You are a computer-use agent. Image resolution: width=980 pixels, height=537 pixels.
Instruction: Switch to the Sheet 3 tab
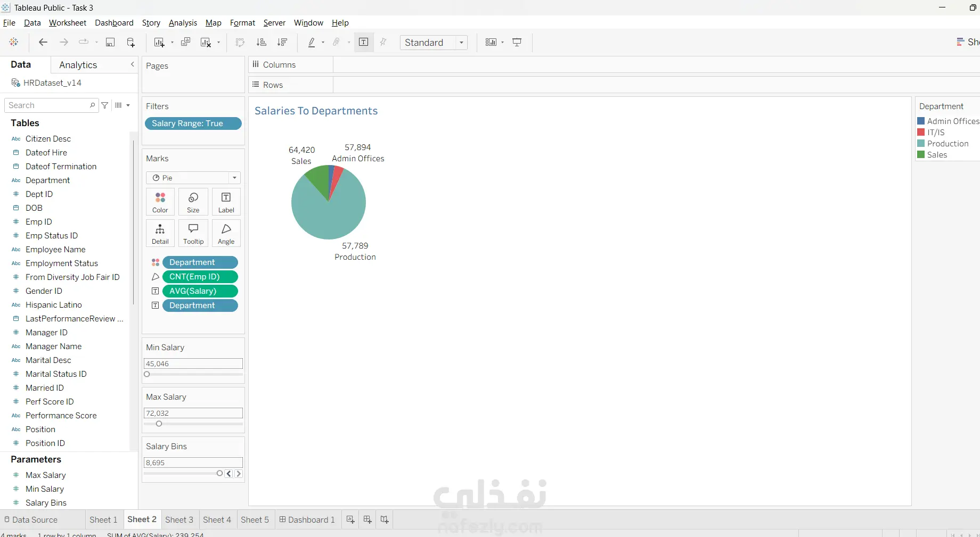[x=179, y=520]
